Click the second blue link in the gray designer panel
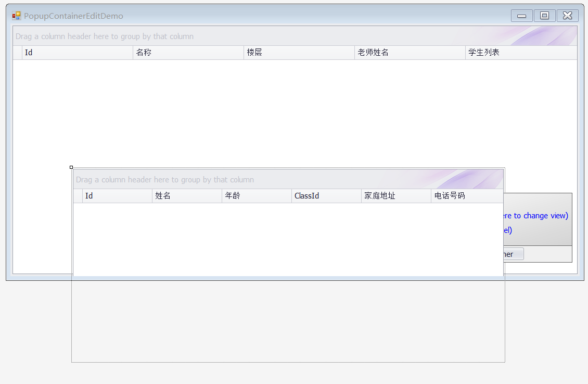This screenshot has width=588, height=384. click(506, 230)
